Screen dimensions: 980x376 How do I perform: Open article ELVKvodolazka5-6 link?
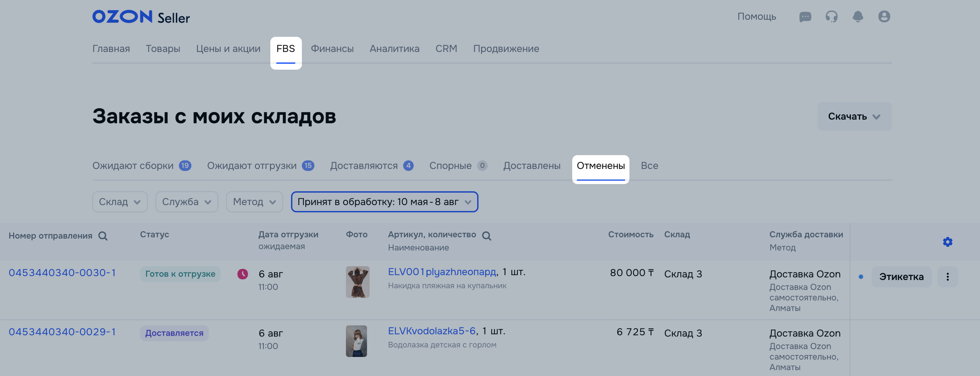point(432,331)
